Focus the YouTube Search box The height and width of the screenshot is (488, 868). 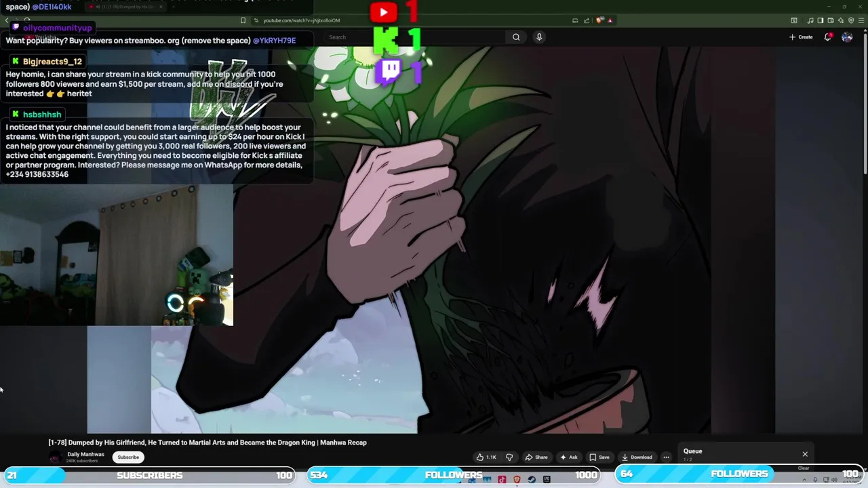pyautogui.click(x=414, y=37)
